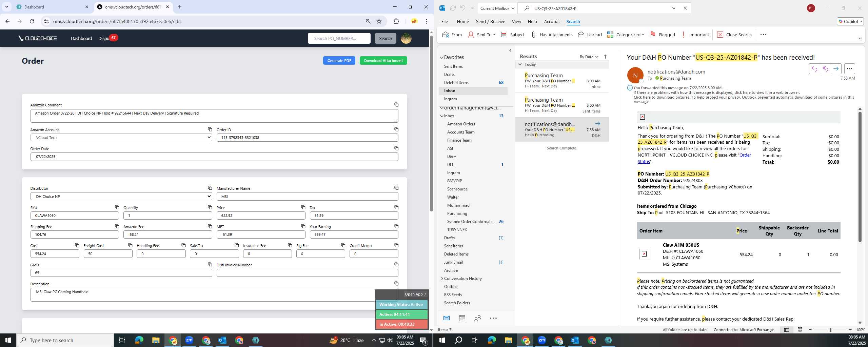This screenshot has width=868, height=347.
Task: Open more actions on the email
Action: [849, 69]
